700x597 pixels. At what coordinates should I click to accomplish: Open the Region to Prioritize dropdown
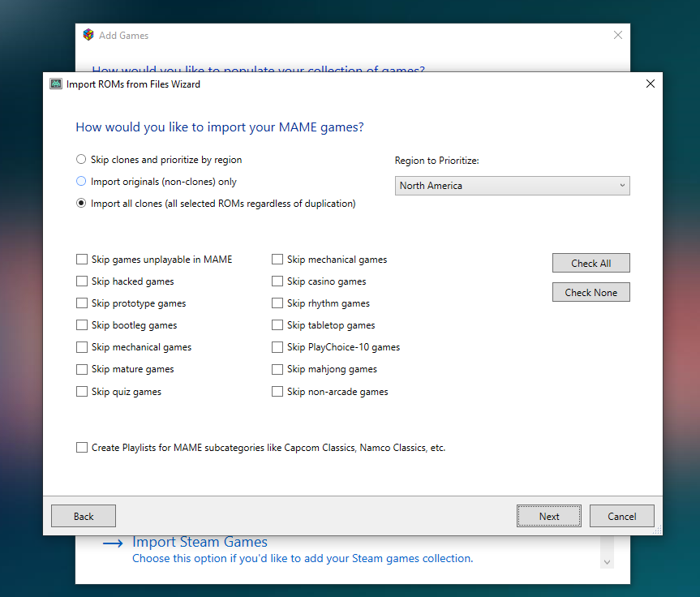tap(512, 186)
